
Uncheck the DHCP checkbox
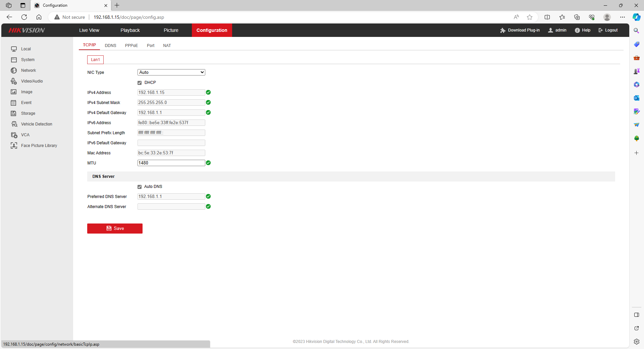(140, 83)
